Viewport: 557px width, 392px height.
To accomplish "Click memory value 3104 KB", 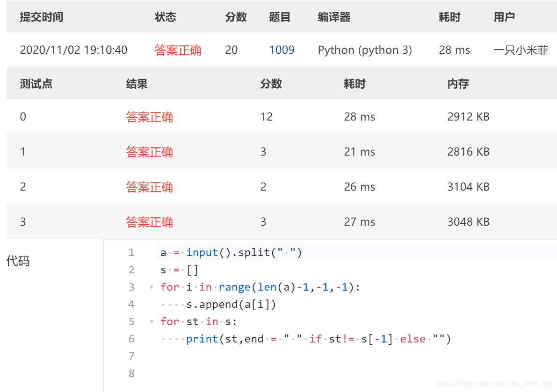I will 469,187.
